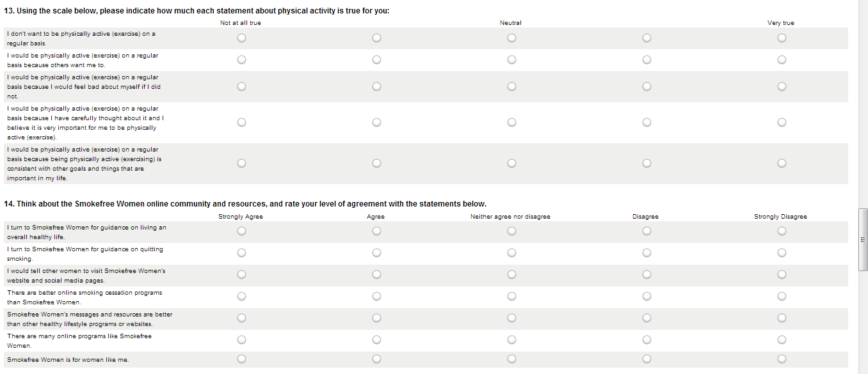868x374 pixels.
Task: Pick 'Very true' for would feel bad about myself
Action: 782,87
